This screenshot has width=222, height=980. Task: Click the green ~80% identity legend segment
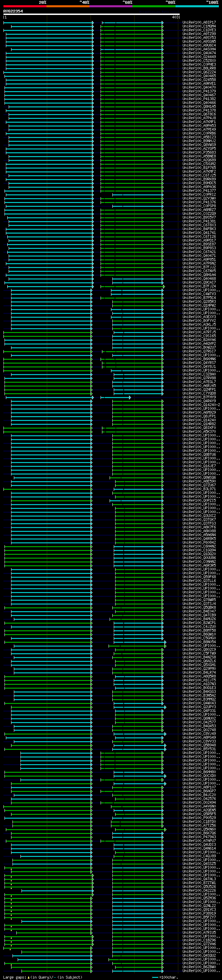pos(154,6)
